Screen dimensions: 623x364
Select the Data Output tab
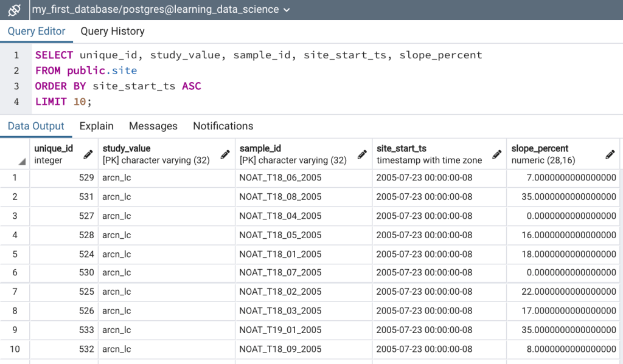[36, 126]
